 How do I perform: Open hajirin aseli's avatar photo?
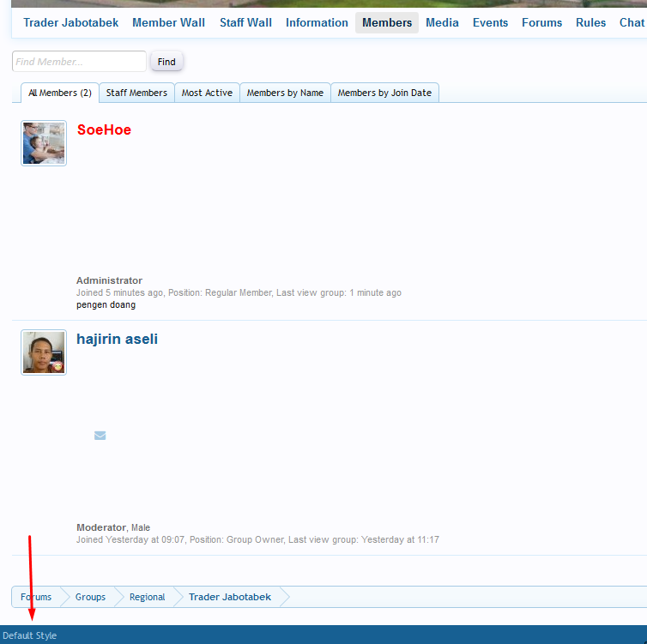click(x=44, y=352)
